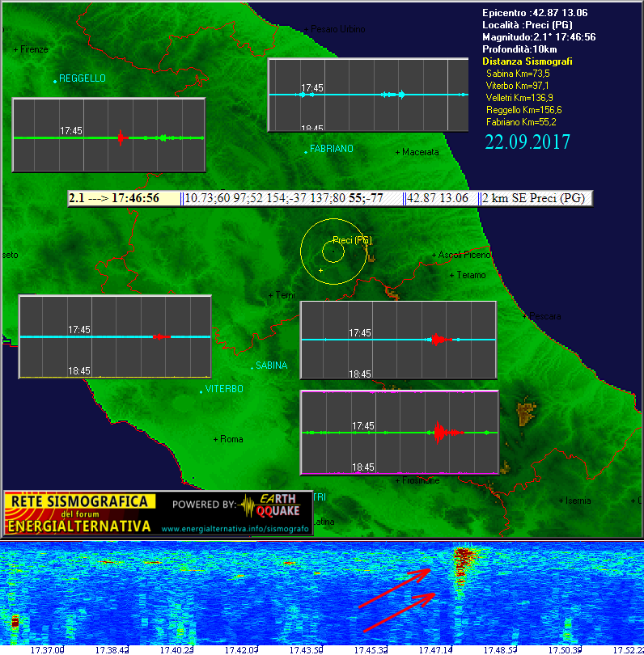Screen dimensions: 644x655
Task: Click the Roma city label
Action: pos(231,439)
